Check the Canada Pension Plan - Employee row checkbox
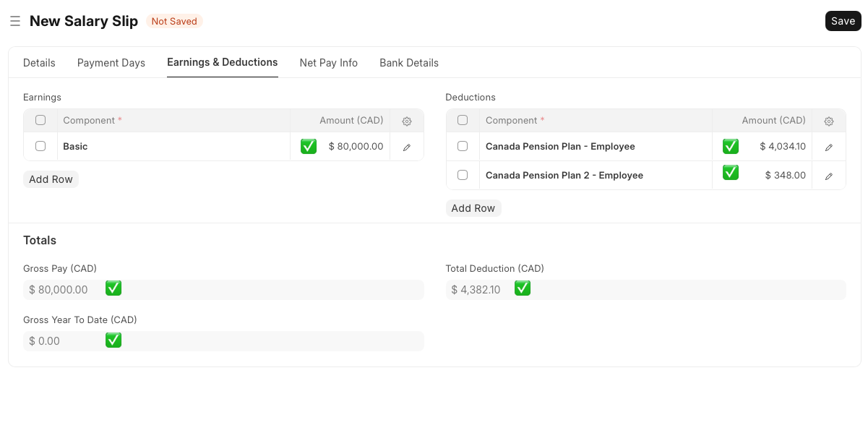Viewport: 868px width, 446px height. click(463, 146)
